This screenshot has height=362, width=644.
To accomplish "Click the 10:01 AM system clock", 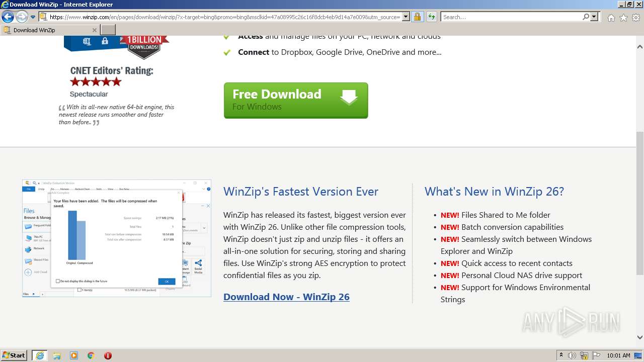I will point(618,355).
